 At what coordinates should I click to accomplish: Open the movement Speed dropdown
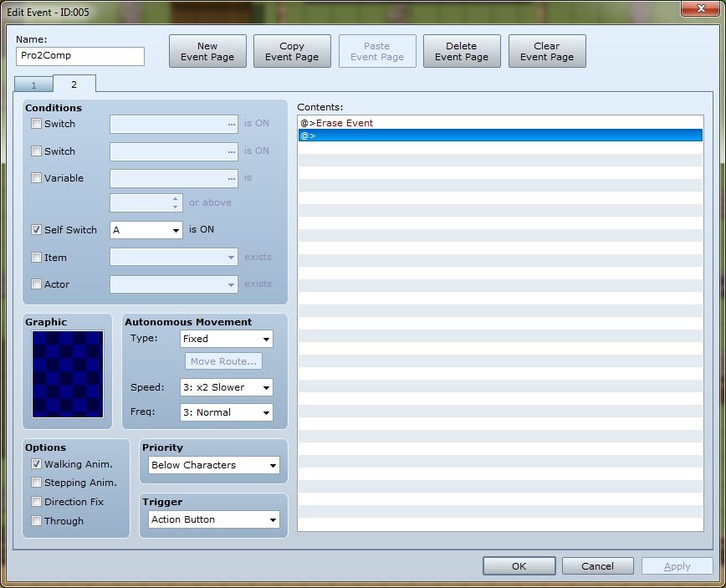[x=227, y=387]
